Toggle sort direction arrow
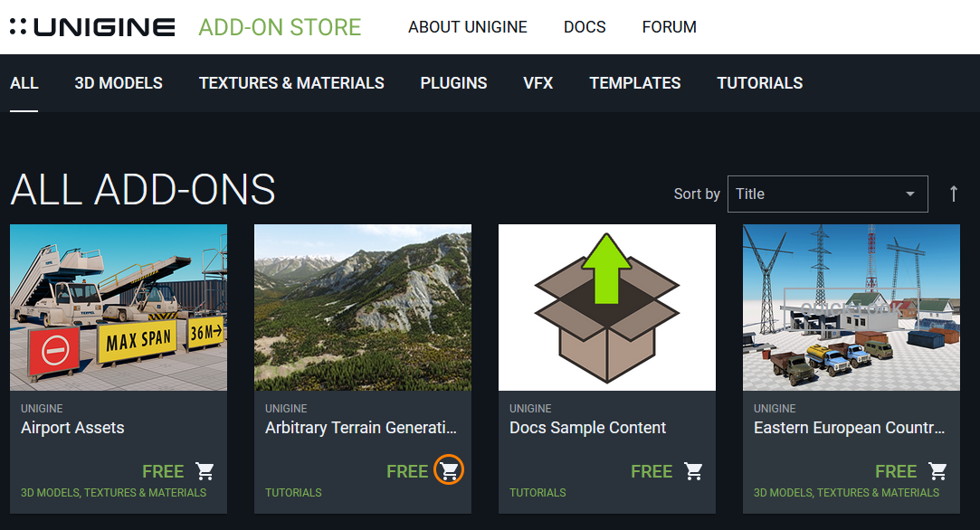Screen dimensions: 980x530 click(953, 194)
